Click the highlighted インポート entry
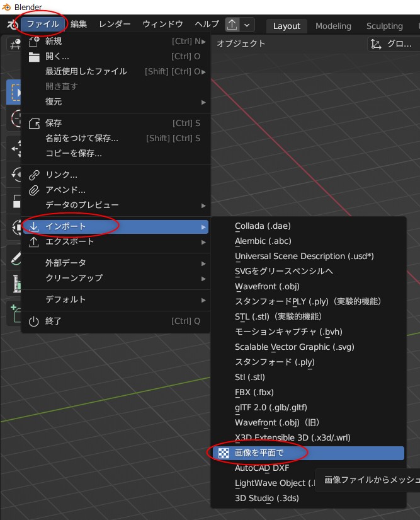This screenshot has width=420, height=520. pos(116,227)
